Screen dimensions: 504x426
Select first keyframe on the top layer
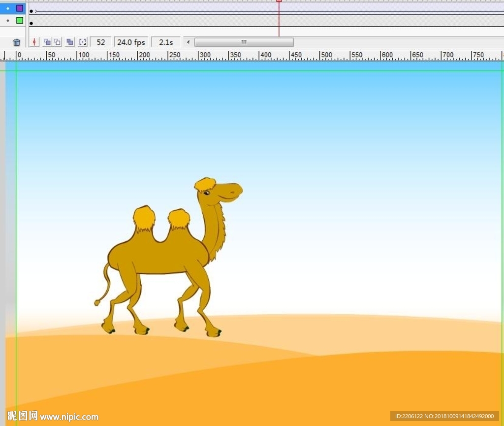point(31,11)
